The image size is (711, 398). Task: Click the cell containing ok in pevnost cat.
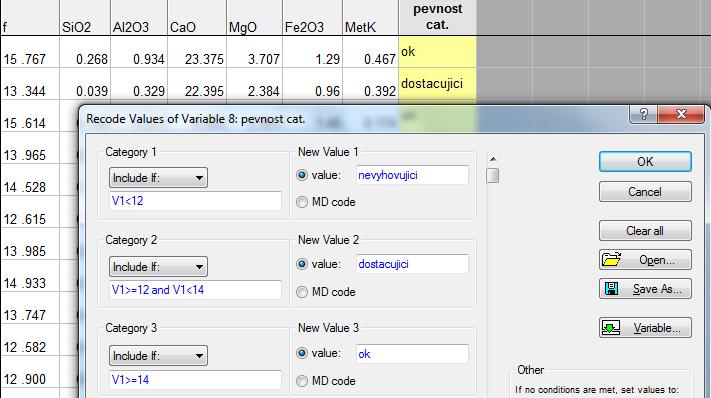437,52
